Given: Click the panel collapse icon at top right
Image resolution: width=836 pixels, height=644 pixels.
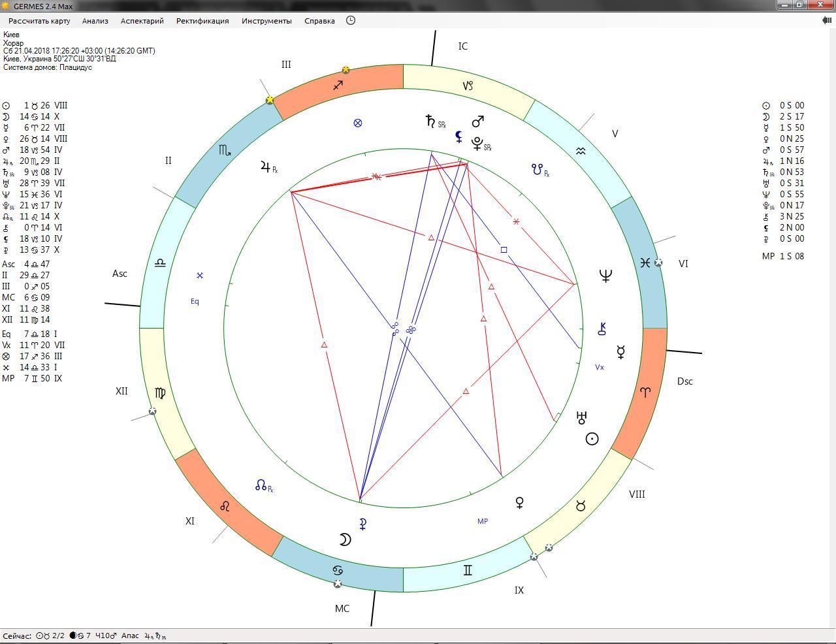Looking at the screenshot, I should coord(826,20).
